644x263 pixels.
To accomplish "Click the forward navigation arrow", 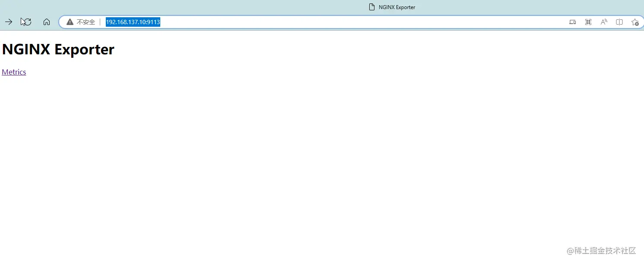I will tap(9, 22).
